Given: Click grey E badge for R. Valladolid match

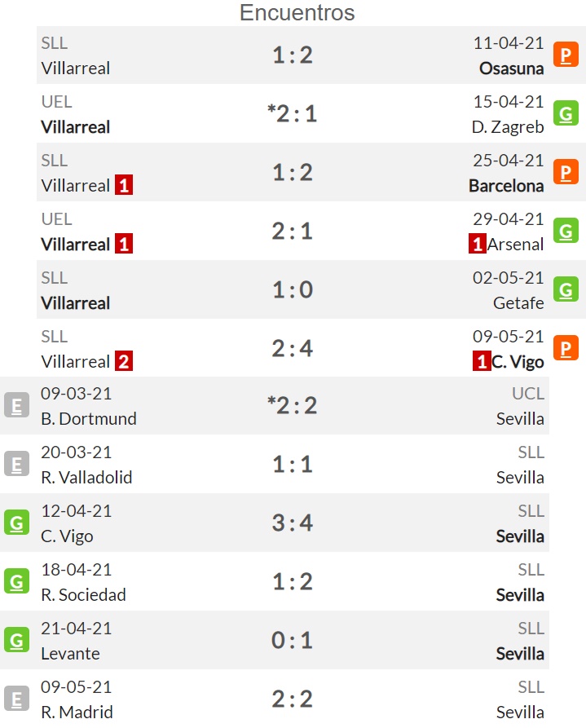Looking at the screenshot, I should click(17, 464).
